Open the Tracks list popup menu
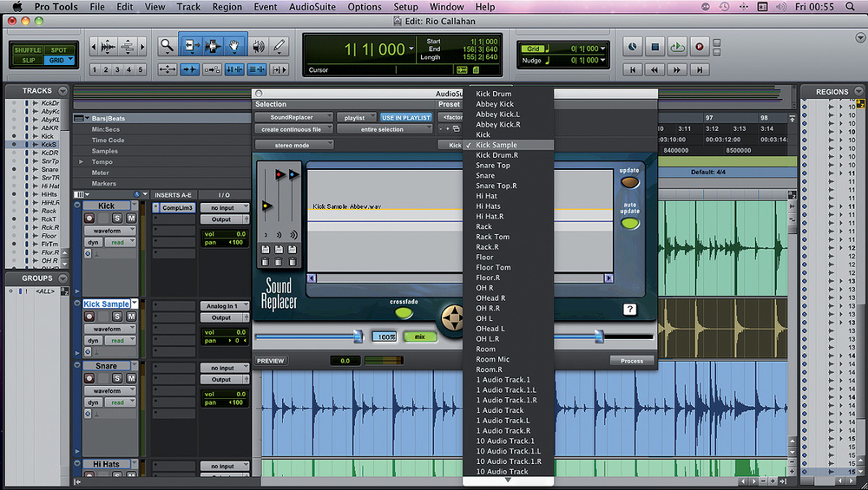The image size is (868, 490). pos(62,91)
